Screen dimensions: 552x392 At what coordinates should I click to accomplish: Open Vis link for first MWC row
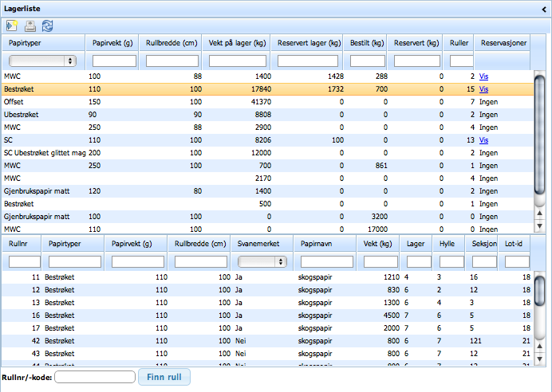(485, 76)
